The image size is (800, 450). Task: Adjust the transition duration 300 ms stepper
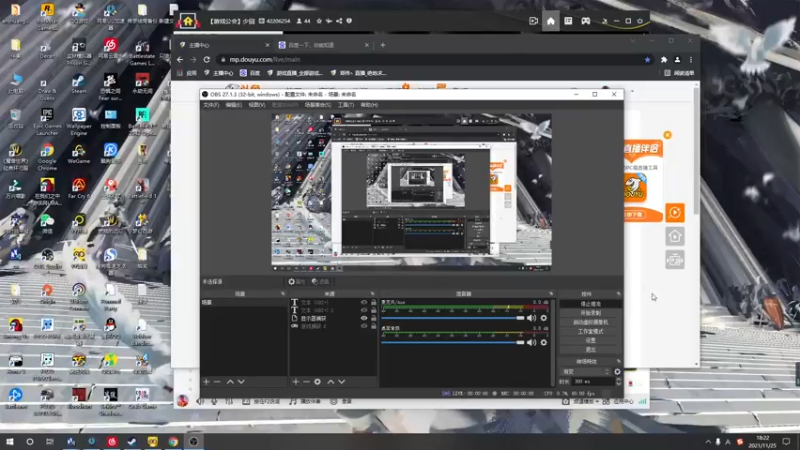click(618, 381)
